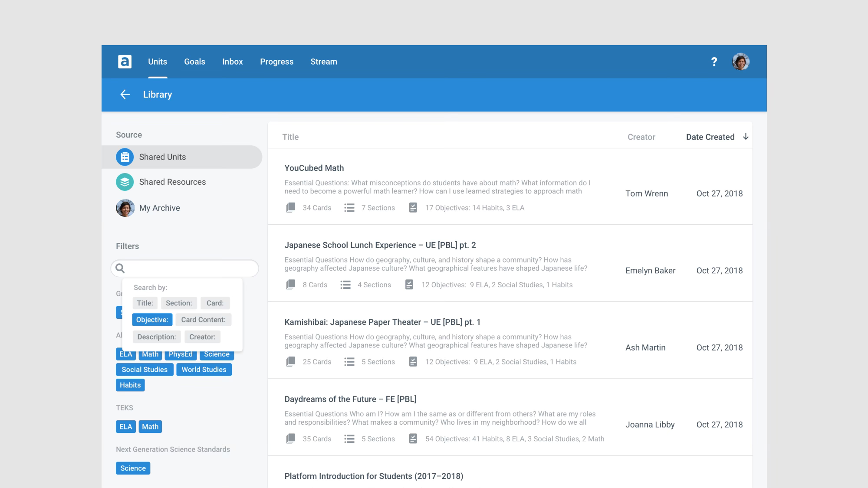Toggle the Science tag under Next Generation Science Standards

(133, 468)
